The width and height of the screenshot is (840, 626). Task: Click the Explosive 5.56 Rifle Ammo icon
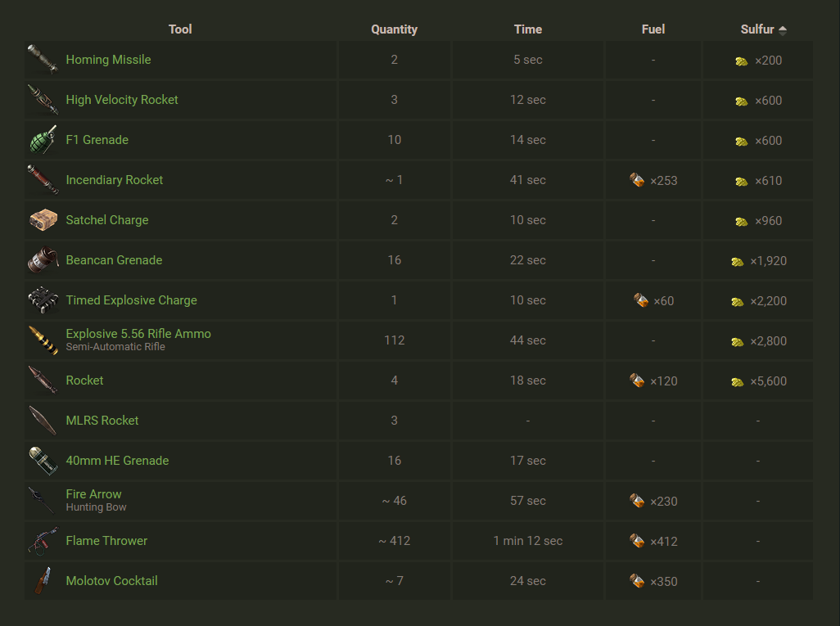click(x=43, y=340)
